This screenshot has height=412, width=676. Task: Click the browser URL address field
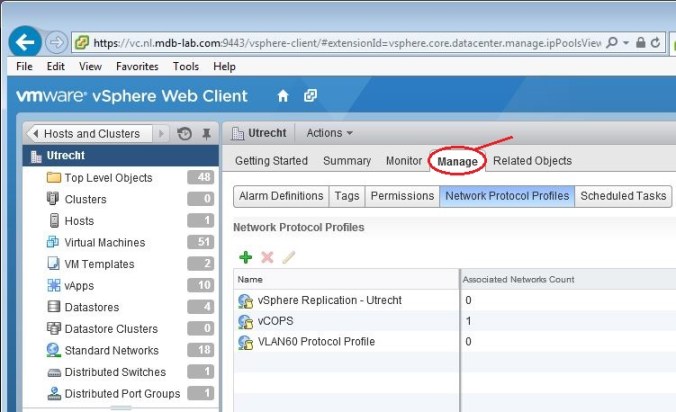coord(340,43)
